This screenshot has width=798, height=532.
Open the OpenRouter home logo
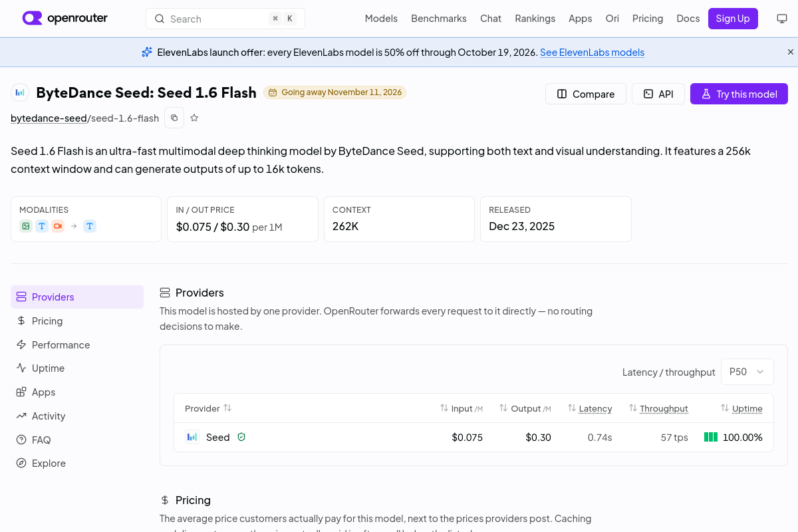pos(65,19)
